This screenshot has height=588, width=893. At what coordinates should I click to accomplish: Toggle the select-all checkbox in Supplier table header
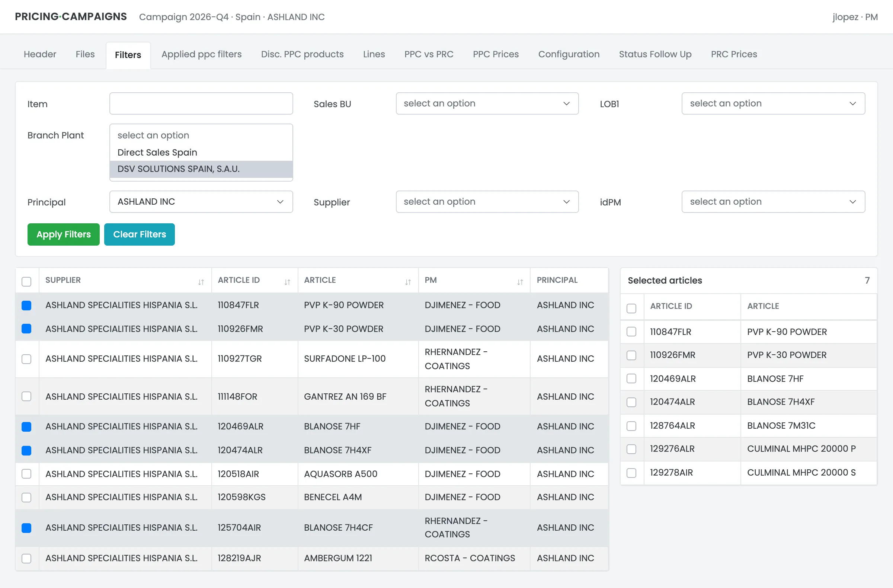click(27, 282)
